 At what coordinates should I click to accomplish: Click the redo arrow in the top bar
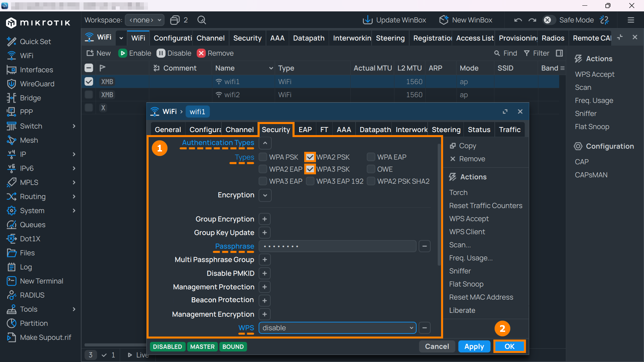pos(532,20)
